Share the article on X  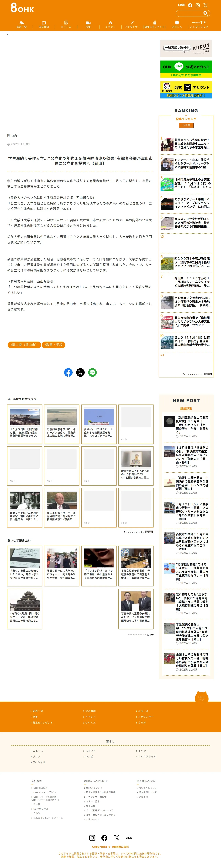click(x=80, y=372)
